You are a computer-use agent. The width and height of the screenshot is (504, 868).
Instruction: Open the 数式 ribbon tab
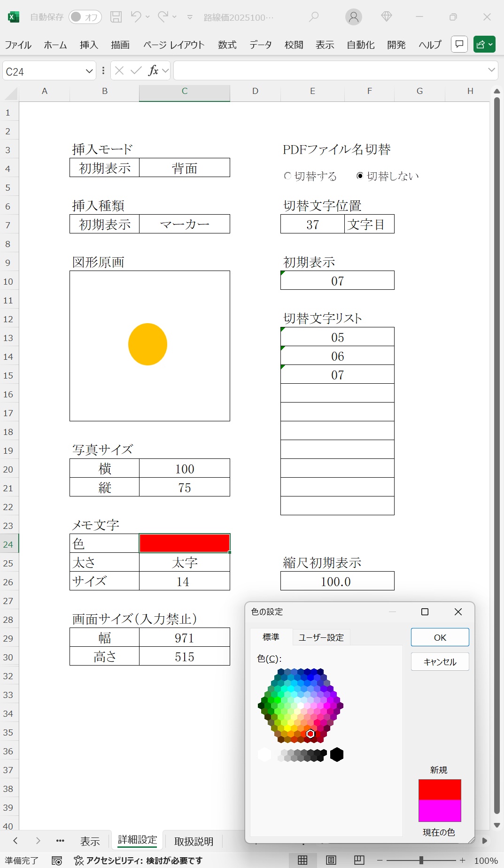coord(227,45)
